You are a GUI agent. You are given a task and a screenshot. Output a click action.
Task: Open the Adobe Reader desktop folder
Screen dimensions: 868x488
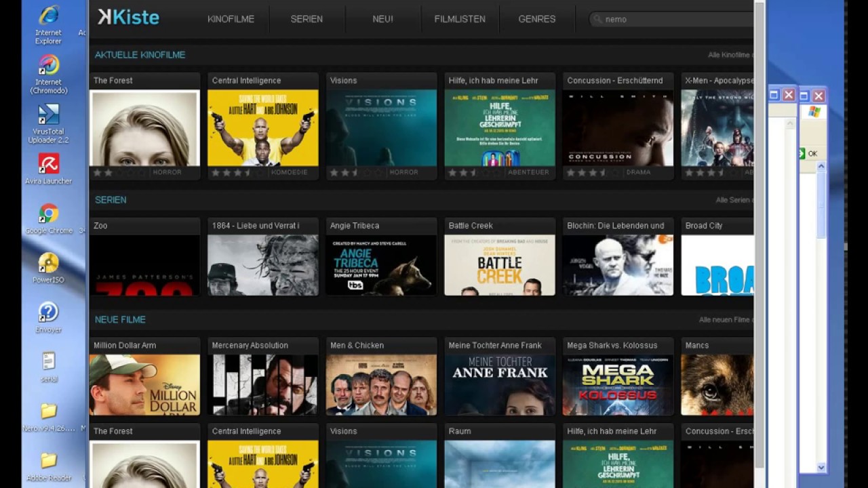(x=48, y=467)
